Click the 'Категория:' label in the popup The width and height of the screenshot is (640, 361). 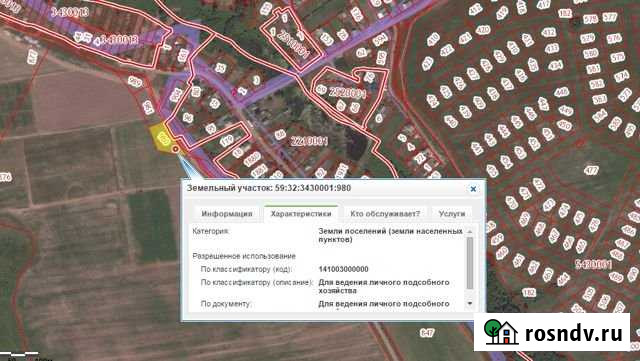(211, 231)
